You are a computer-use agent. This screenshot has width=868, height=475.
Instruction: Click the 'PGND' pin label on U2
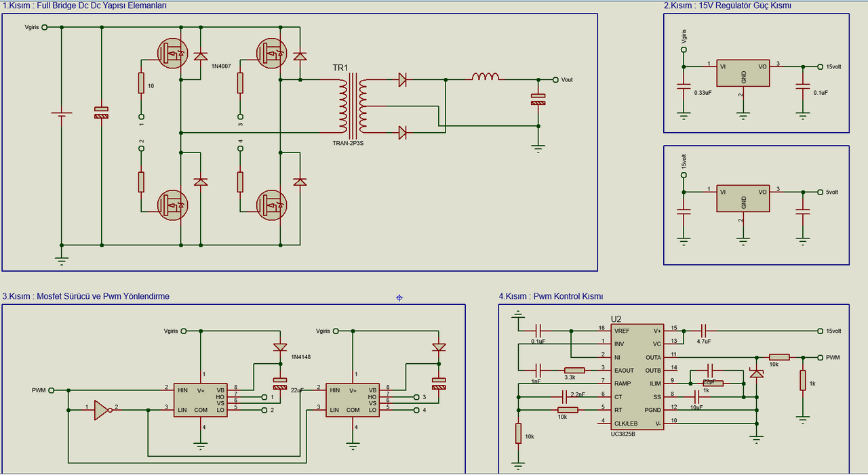[x=652, y=410]
